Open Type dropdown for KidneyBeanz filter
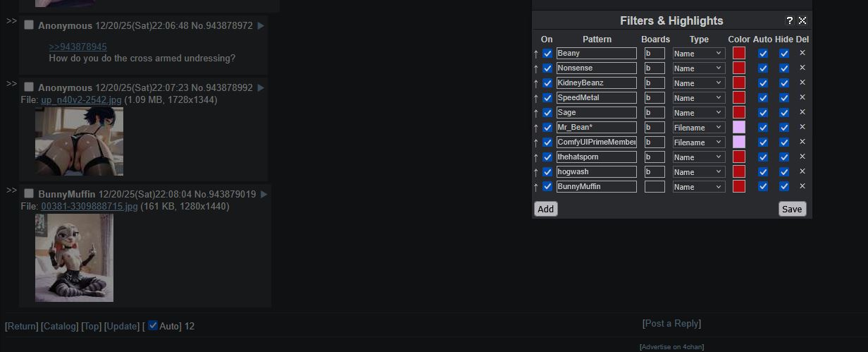 point(699,83)
